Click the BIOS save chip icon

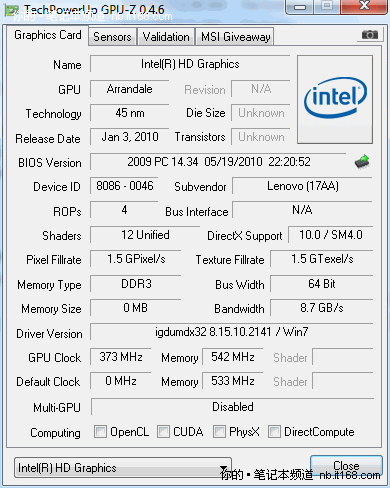tap(362, 162)
